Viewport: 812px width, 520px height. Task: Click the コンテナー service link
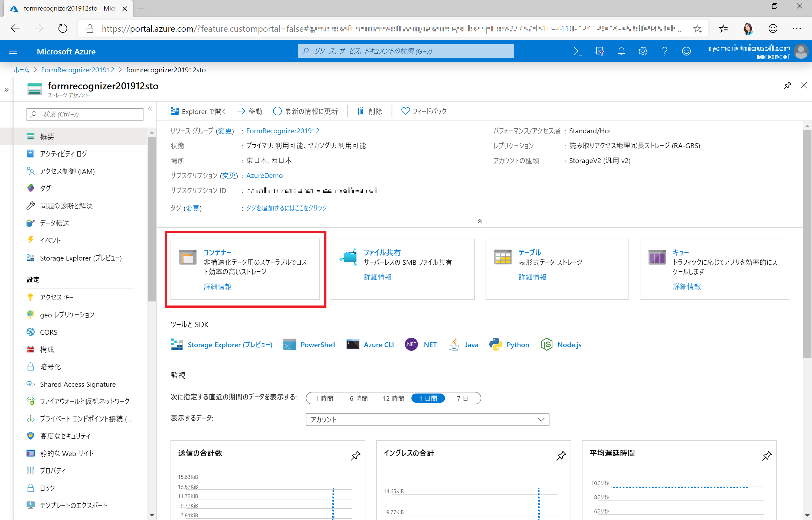click(x=217, y=252)
